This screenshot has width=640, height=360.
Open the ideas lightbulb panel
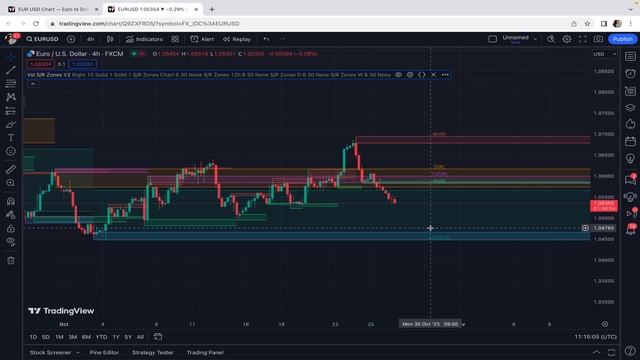(630, 158)
